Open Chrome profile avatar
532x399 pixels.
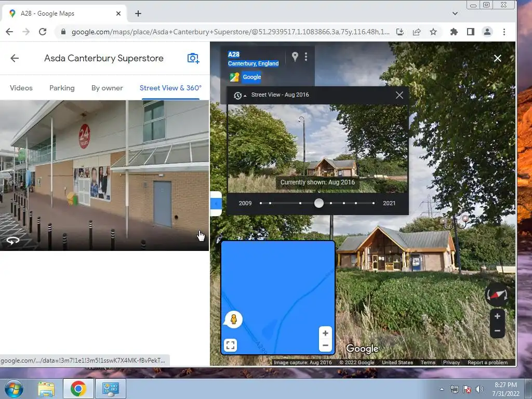[487, 32]
